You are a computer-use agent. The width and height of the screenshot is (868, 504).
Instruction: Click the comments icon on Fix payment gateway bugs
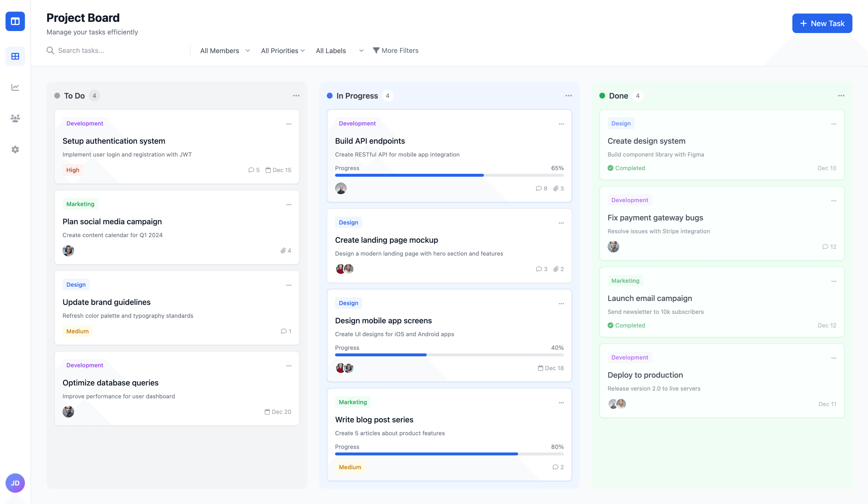coord(825,247)
